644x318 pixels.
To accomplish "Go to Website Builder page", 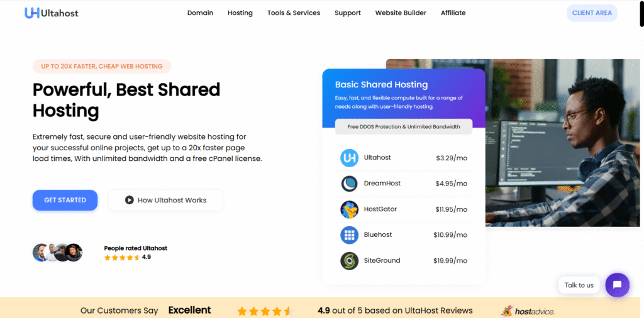I will tap(401, 13).
